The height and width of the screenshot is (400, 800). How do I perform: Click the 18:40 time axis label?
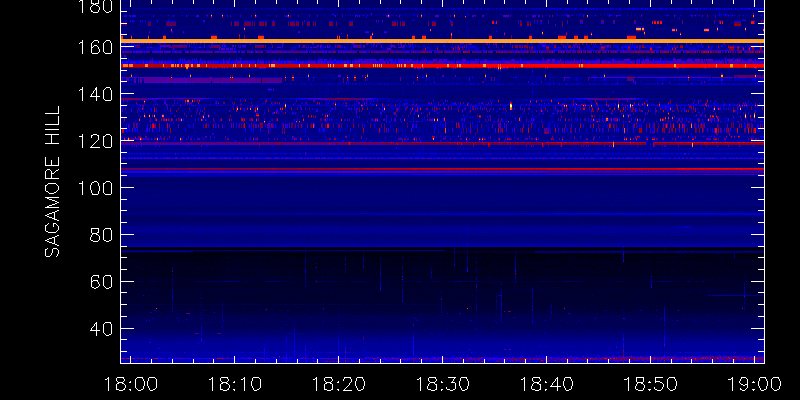(546, 383)
